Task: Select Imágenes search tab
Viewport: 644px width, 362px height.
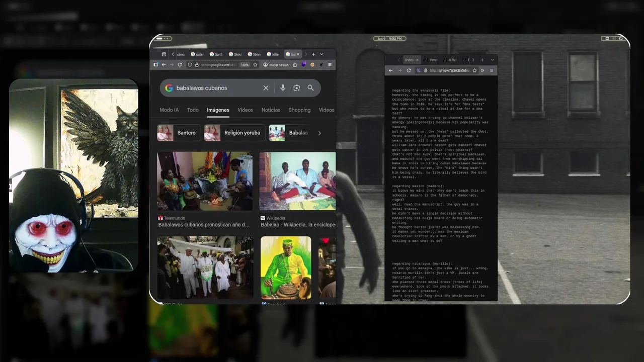Action: [218, 110]
